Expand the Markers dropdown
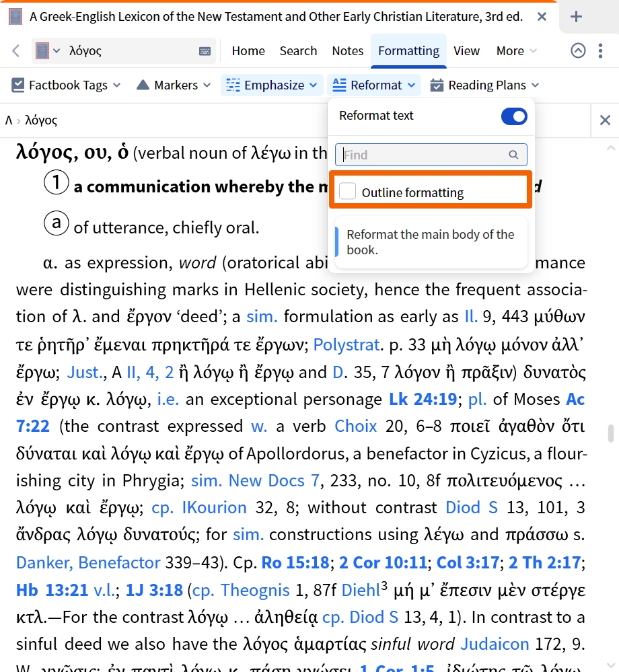This screenshot has width=619, height=672. [x=207, y=85]
